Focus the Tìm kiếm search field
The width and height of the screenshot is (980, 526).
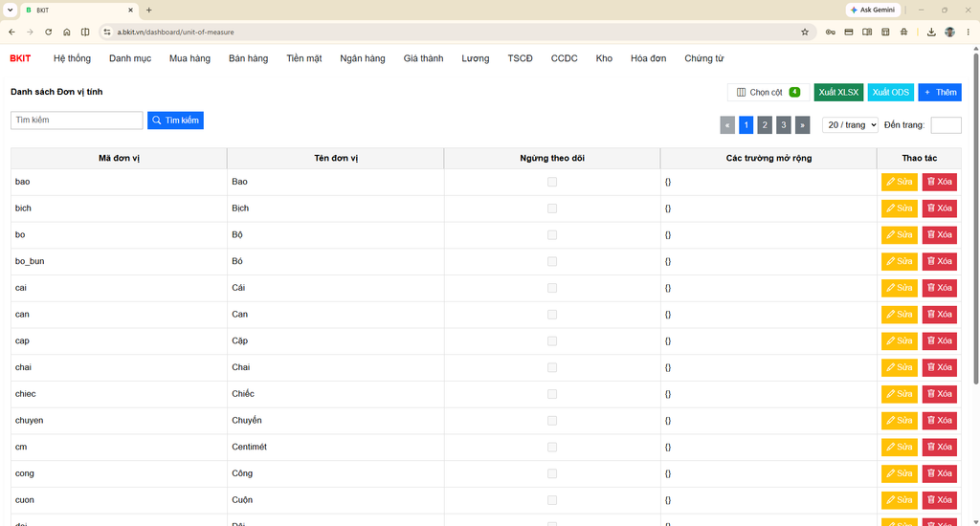pyautogui.click(x=77, y=120)
